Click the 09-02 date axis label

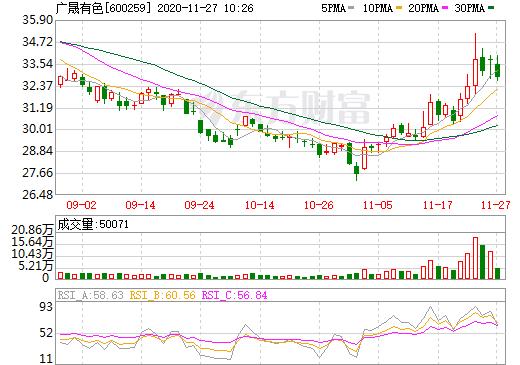pos(81,205)
